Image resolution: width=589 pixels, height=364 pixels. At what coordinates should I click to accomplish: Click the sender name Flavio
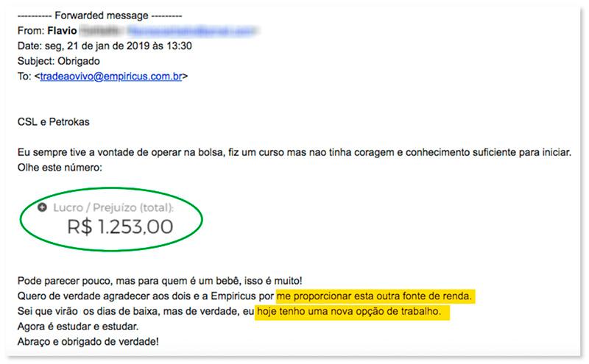coord(62,31)
